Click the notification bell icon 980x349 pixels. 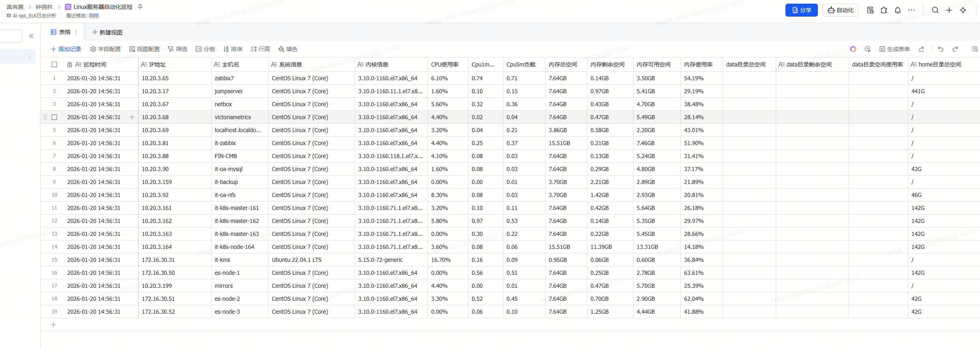coord(897,10)
